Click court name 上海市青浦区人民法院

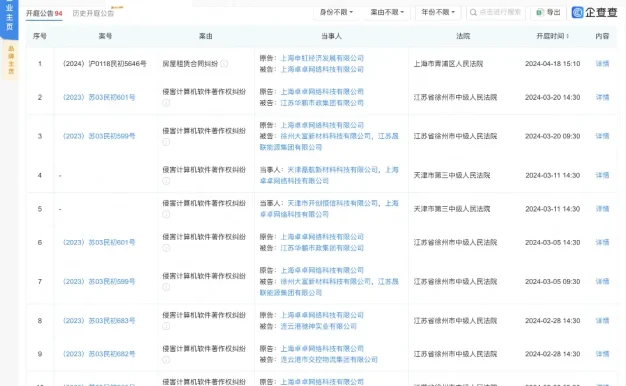pyautogui.click(x=448, y=63)
